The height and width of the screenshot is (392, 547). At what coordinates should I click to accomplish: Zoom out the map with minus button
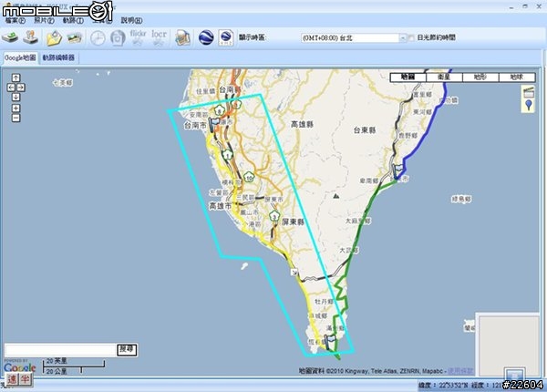tap(15, 118)
